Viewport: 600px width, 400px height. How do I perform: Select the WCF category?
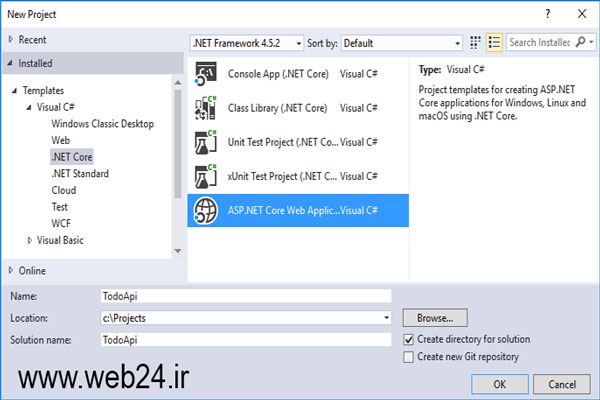(61, 223)
